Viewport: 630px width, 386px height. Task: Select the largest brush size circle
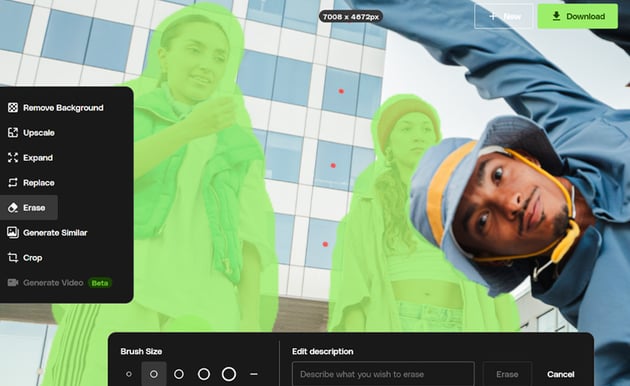tap(229, 374)
